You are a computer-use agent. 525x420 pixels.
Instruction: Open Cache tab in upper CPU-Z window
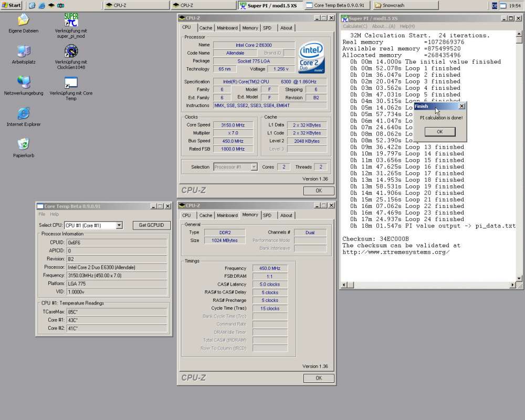[206, 28]
